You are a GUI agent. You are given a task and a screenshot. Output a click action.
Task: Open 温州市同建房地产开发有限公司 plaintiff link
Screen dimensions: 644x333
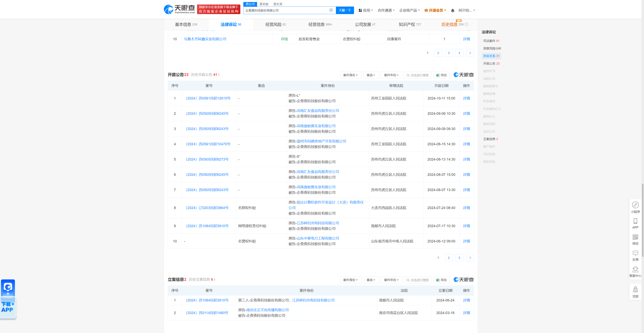[x=321, y=141]
